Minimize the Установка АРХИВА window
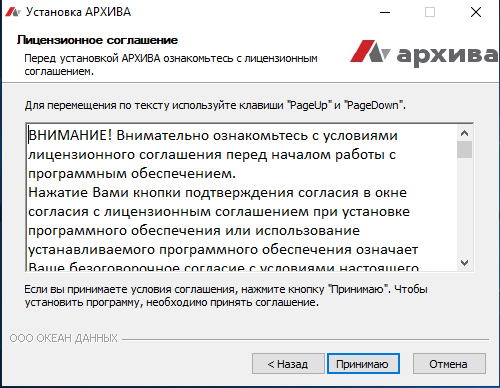 pyautogui.click(x=385, y=12)
